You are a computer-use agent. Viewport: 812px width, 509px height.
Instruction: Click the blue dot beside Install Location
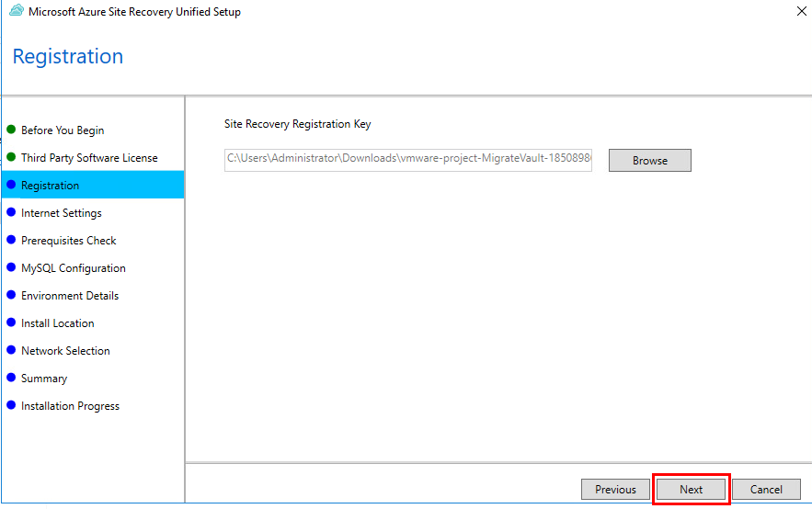point(11,322)
